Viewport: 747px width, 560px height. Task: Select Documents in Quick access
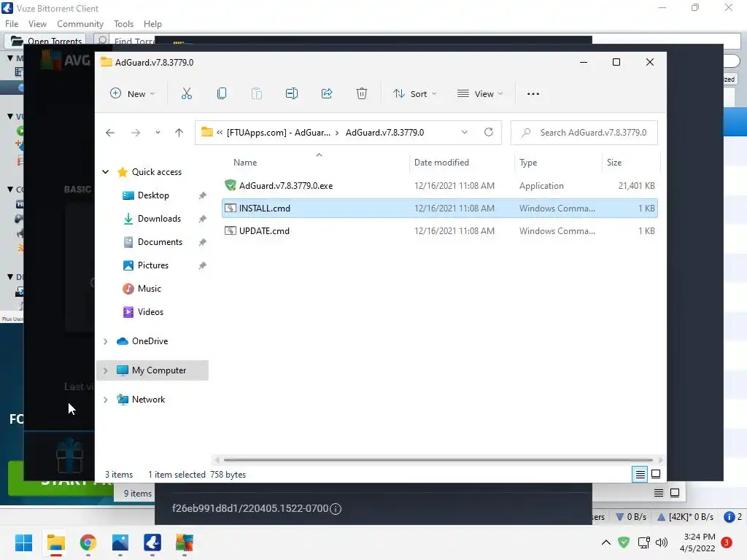click(x=160, y=242)
